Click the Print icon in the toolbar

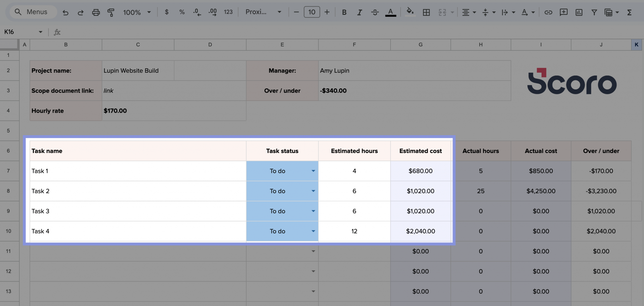tap(96, 12)
